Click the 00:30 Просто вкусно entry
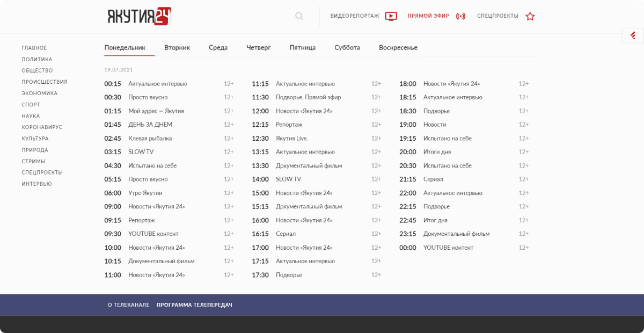This screenshot has width=644, height=333. pos(169,97)
